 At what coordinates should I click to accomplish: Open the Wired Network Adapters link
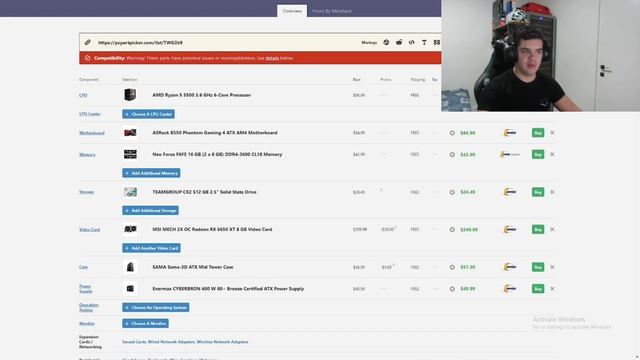tap(171, 342)
